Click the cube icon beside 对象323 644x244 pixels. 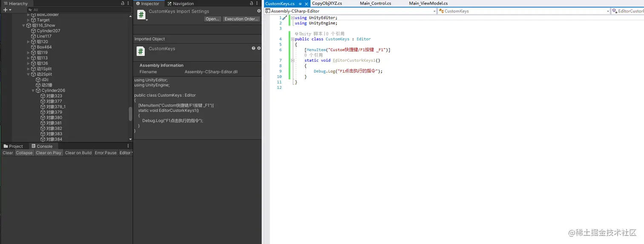[x=43, y=96]
